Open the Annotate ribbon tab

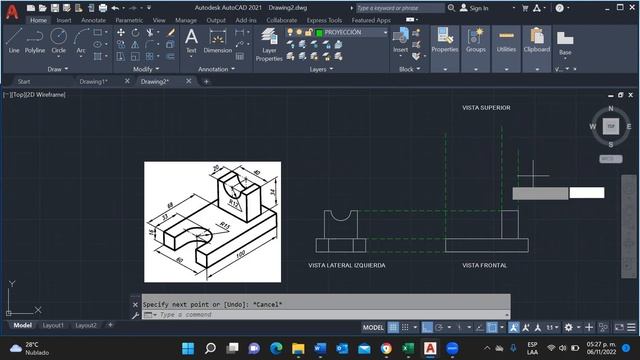93,20
